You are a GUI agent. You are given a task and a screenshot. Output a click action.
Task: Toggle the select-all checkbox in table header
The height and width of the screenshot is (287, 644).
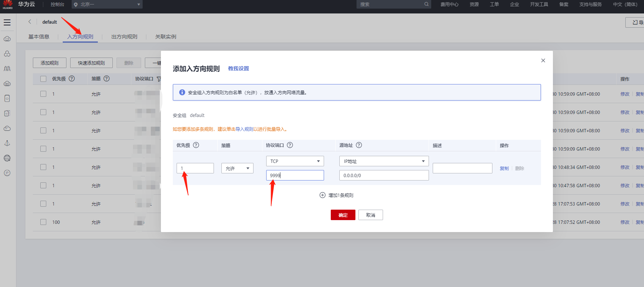coord(43,79)
